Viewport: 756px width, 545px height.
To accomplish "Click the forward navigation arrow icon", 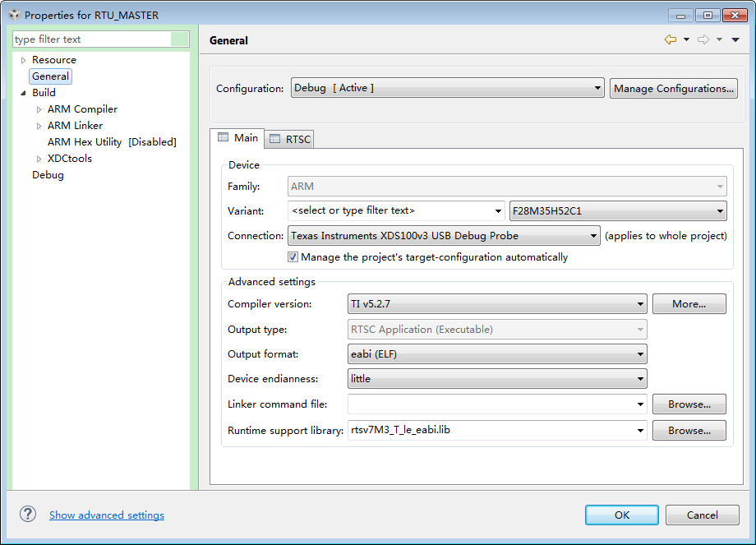I will (703, 39).
